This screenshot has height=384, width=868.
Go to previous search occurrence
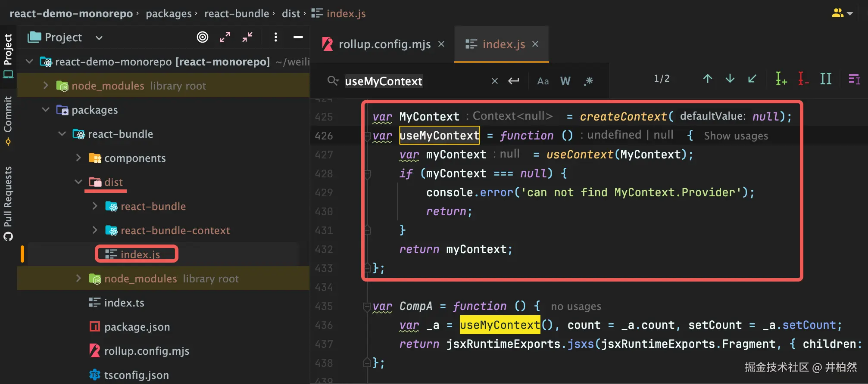[x=708, y=78]
